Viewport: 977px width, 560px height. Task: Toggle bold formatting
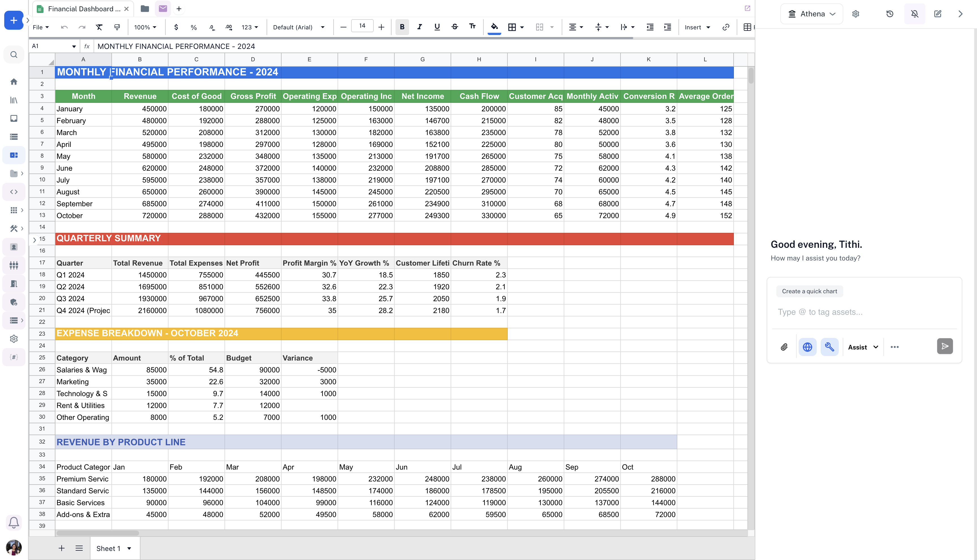[x=402, y=27]
